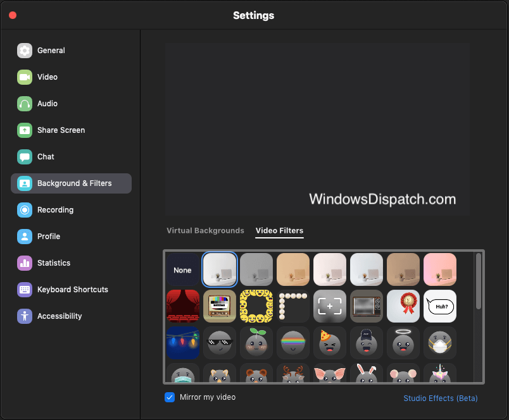Apply the pink color tint filter
509x420 pixels.
440,270
